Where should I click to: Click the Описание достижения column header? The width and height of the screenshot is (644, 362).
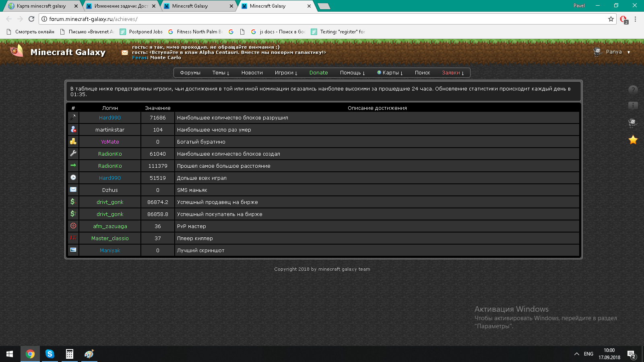(377, 108)
